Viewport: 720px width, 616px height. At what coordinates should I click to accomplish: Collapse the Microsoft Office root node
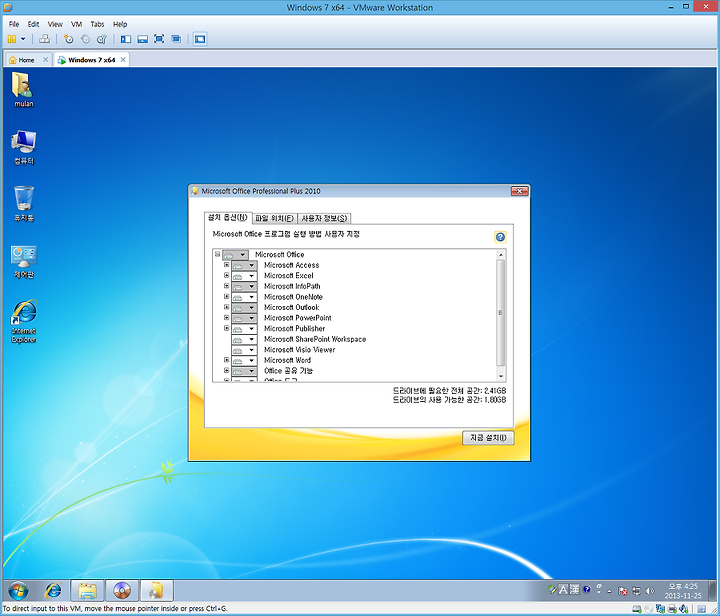coord(218,253)
